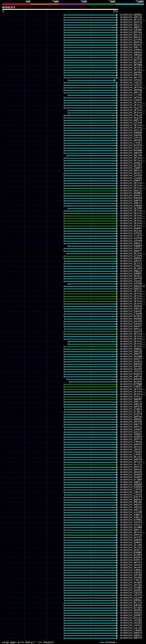Click the UniRef100_B9I172 label
Screen dimensions: 146x644
pyautogui.click(x=131, y=35)
